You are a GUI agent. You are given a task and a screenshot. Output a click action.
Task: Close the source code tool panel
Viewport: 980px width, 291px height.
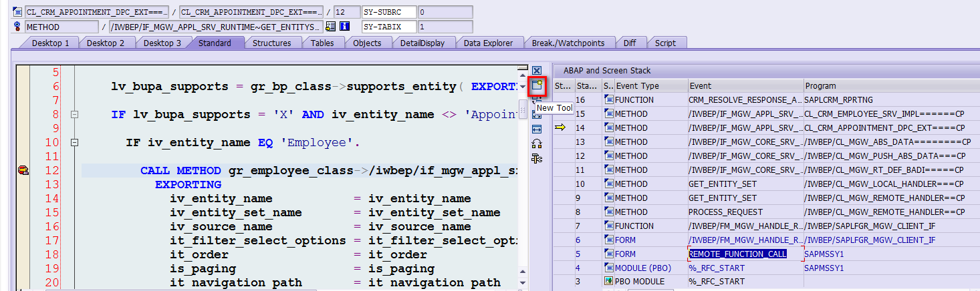pos(536,71)
